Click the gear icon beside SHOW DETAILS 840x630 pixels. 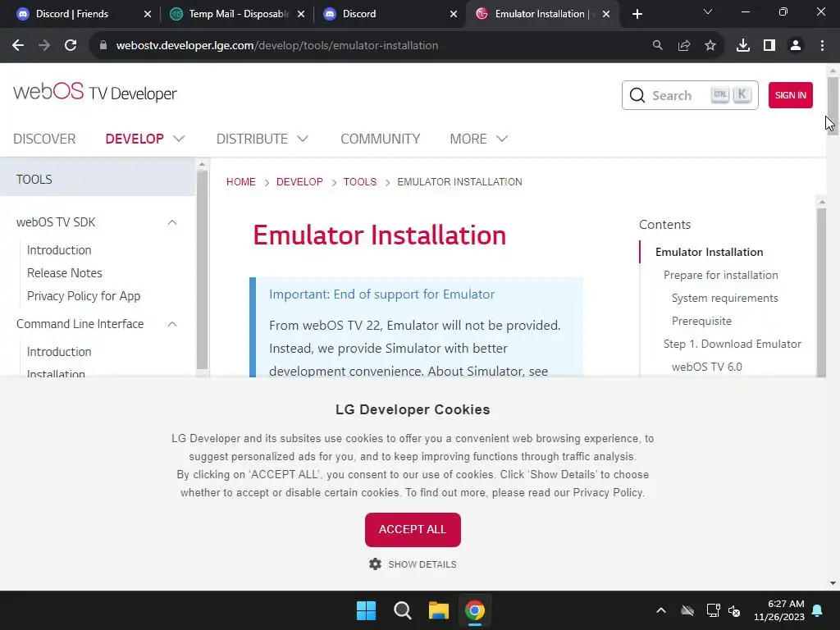click(375, 564)
